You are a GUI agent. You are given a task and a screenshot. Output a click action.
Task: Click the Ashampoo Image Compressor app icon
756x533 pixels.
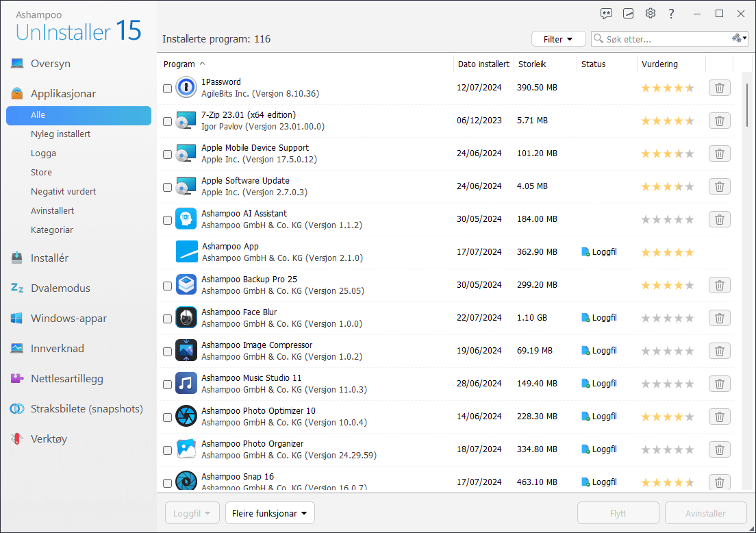coord(186,350)
